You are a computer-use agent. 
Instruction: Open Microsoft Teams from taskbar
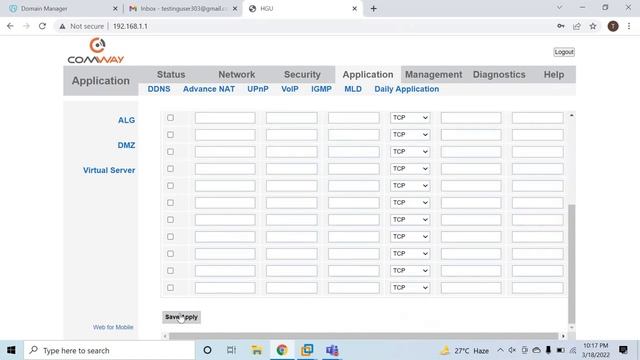[332, 350]
